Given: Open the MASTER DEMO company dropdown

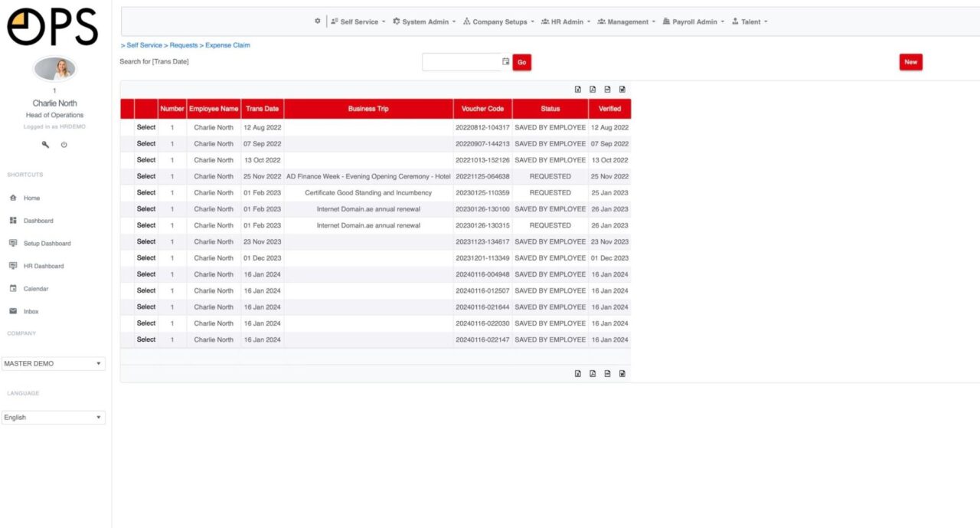Looking at the screenshot, I should coord(53,363).
